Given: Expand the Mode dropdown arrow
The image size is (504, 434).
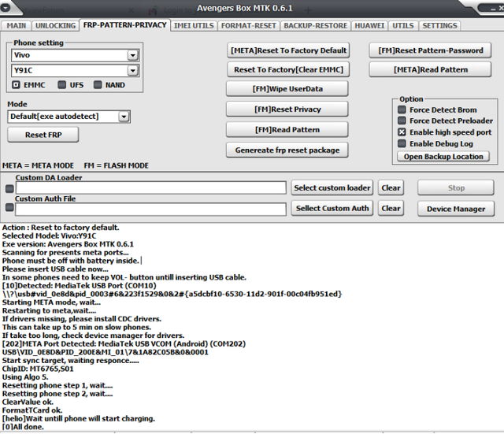Looking at the screenshot, I should coord(124,117).
